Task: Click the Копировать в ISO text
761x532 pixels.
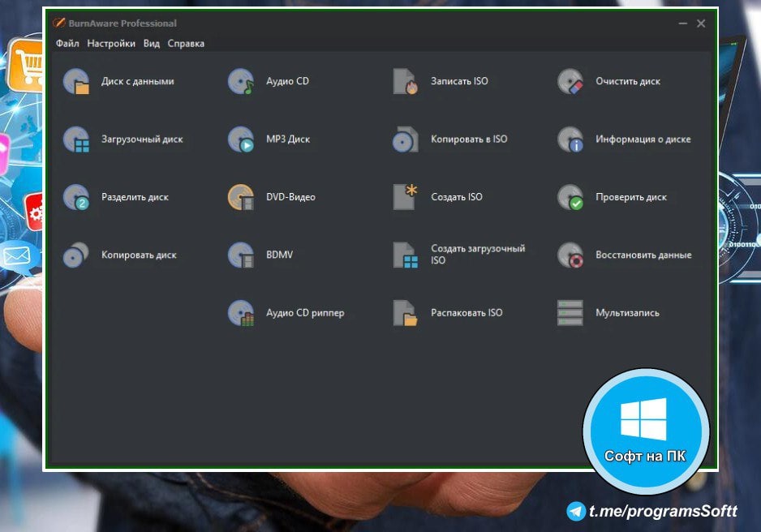Action: click(469, 139)
